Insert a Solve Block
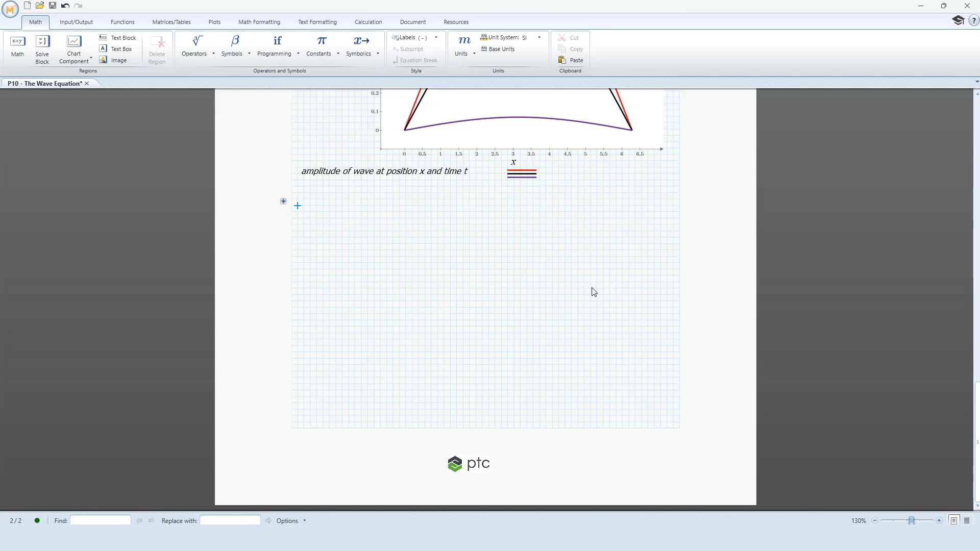This screenshot has width=980, height=551. coord(42,49)
